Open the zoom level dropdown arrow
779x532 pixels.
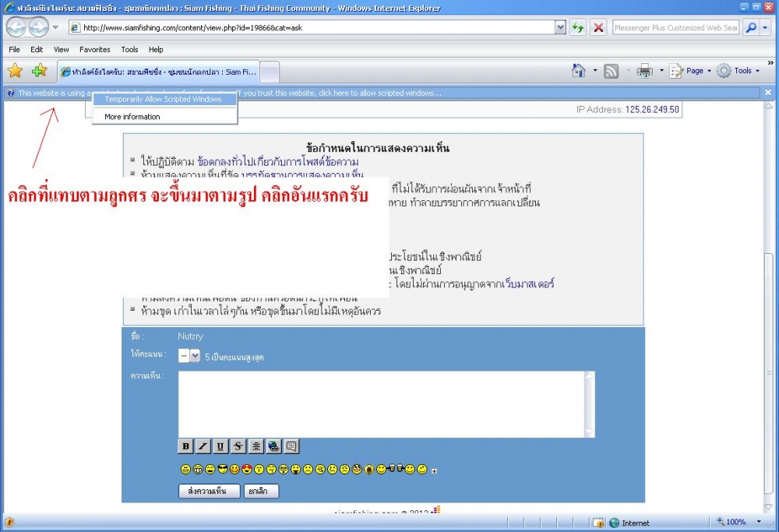click(x=759, y=522)
